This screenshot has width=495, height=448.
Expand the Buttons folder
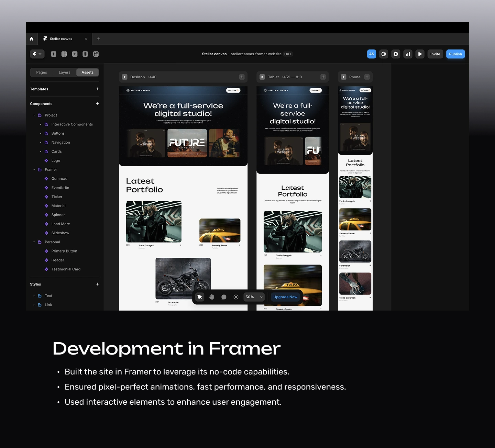pos(41,133)
